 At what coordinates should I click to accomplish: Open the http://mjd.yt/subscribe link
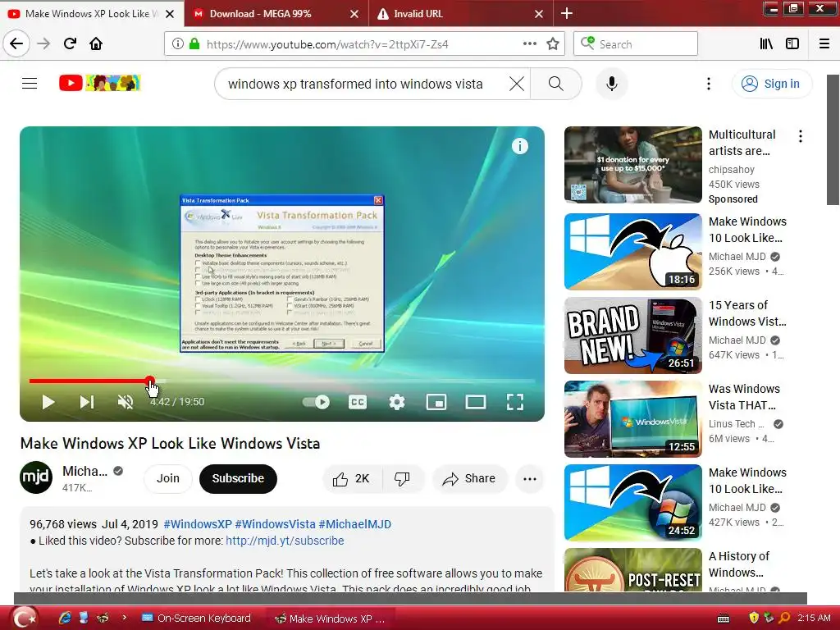285,541
